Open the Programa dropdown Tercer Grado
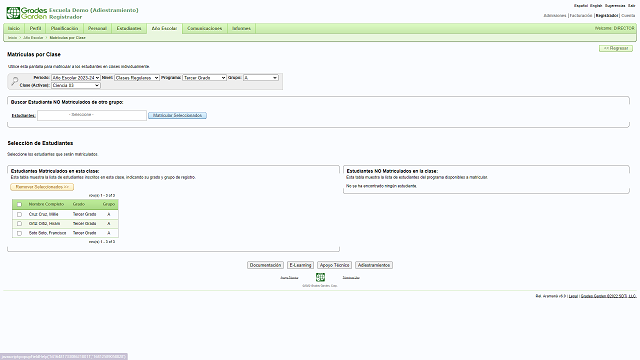This screenshot has width=640, height=360. point(204,78)
